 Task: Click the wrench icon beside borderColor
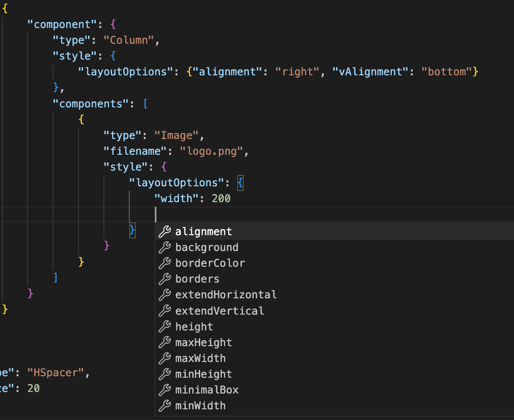165,263
